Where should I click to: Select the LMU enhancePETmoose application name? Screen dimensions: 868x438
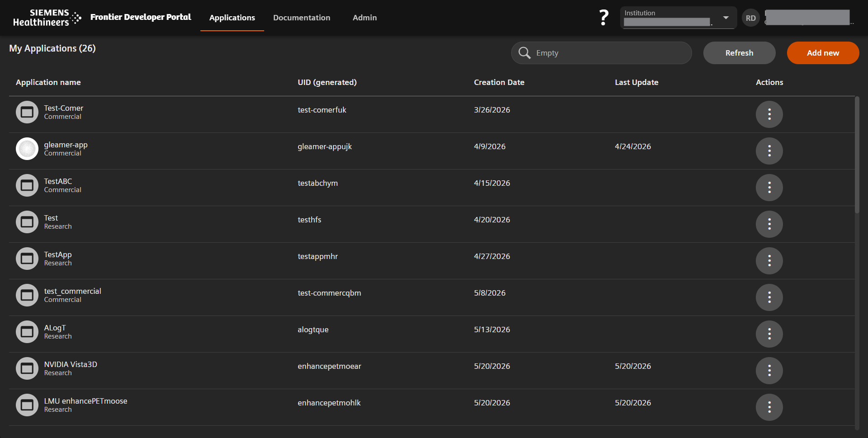(x=85, y=401)
